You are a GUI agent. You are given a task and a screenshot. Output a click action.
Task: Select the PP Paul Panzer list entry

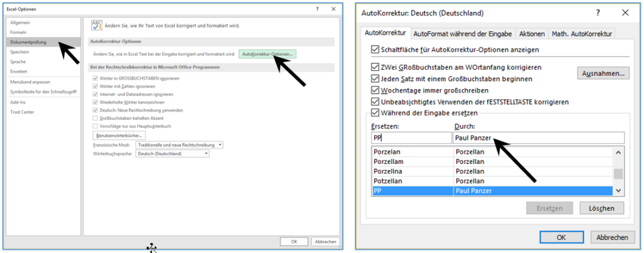[492, 191]
